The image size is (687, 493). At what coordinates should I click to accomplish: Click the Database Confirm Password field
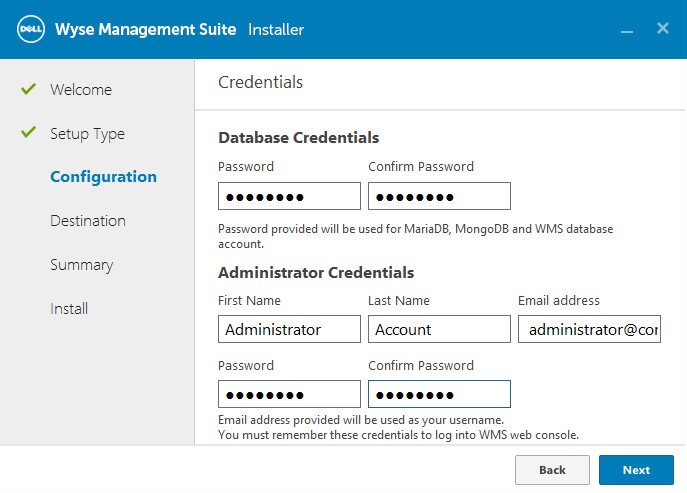click(x=439, y=196)
